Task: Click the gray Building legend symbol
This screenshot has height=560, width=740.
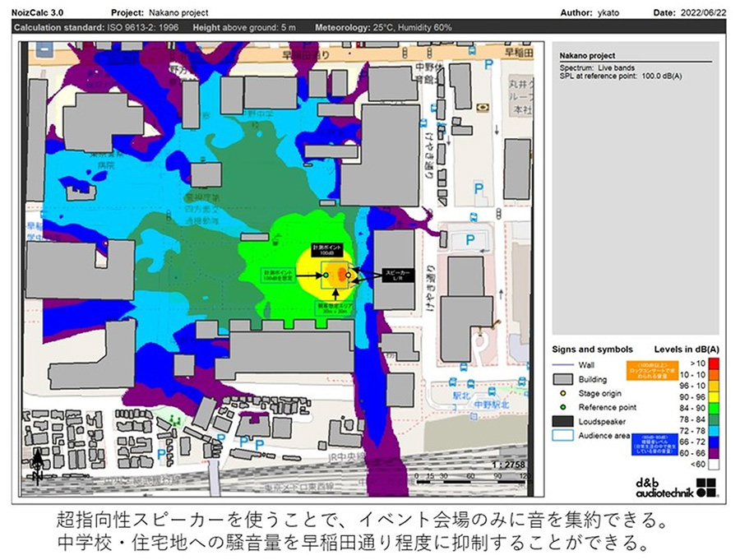Action: pyautogui.click(x=564, y=379)
